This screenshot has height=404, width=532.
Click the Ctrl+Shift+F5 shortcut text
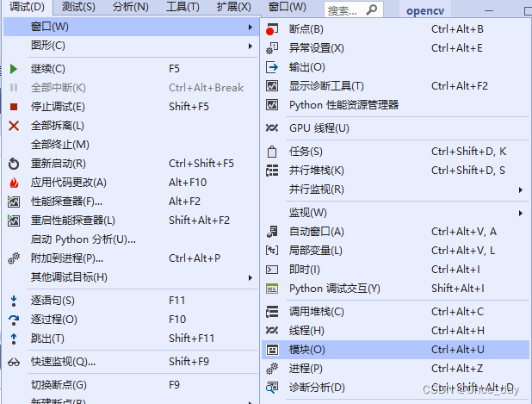201,164
